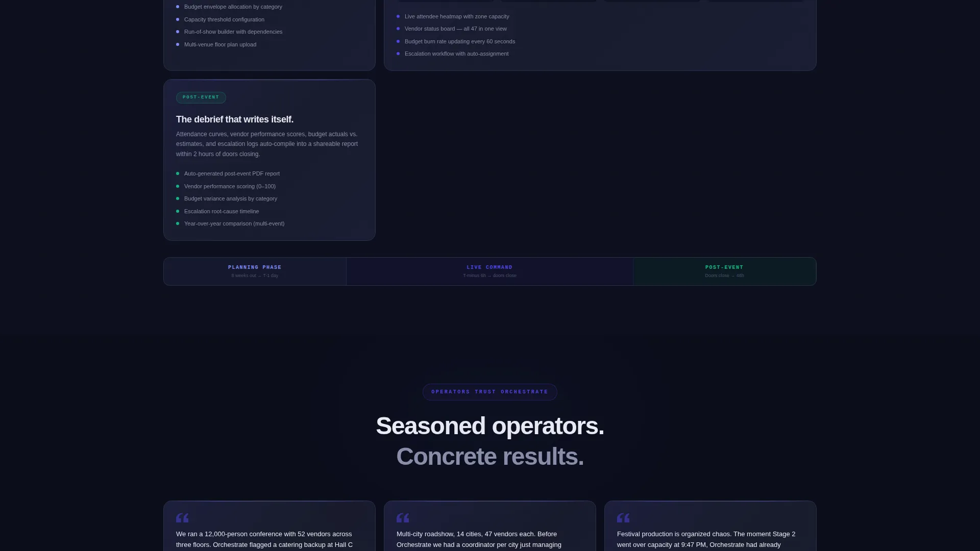Click '8 weeks out → T-1 day' label
980x551 pixels.
[x=255, y=275]
